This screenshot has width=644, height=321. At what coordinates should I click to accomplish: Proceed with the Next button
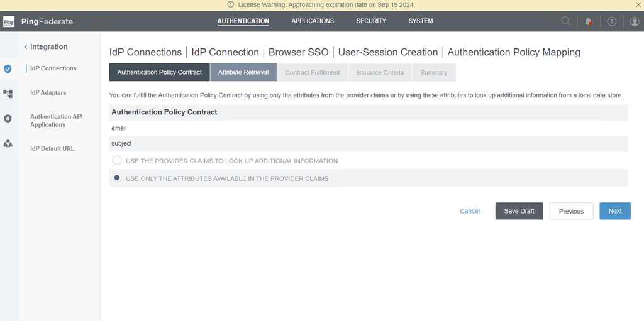coord(615,211)
